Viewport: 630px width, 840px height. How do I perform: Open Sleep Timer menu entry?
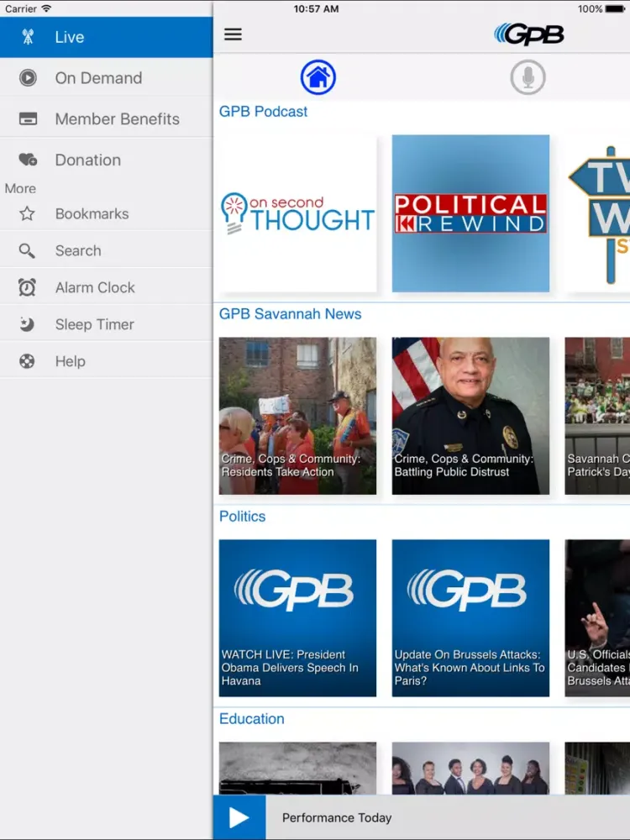click(106, 324)
